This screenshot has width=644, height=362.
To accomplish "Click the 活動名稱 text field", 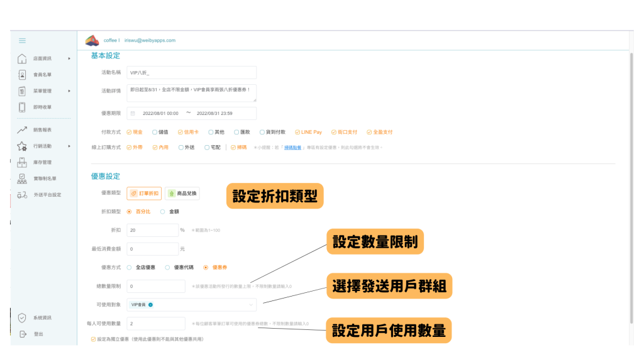I will click(x=191, y=73).
